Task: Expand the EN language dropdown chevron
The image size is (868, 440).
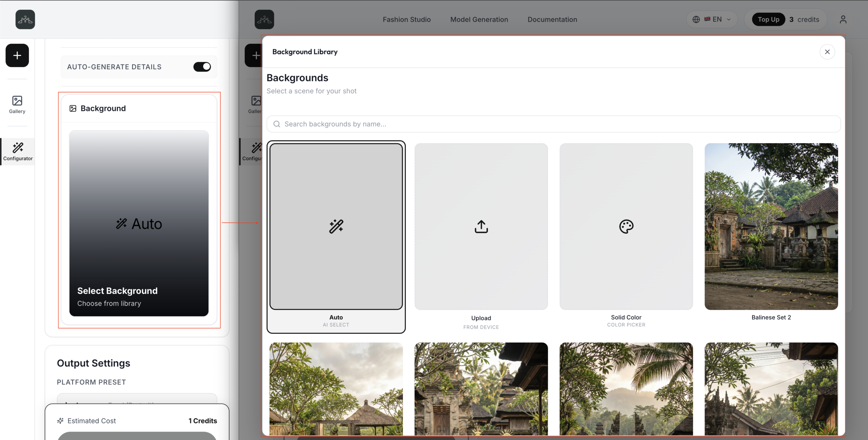Action: [729, 20]
